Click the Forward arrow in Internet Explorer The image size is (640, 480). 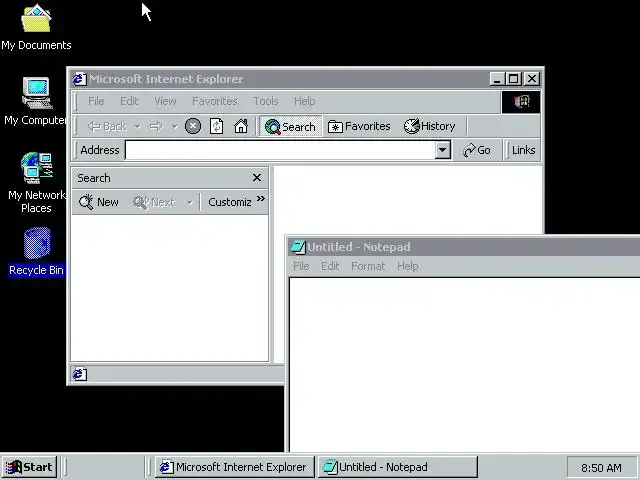point(156,126)
